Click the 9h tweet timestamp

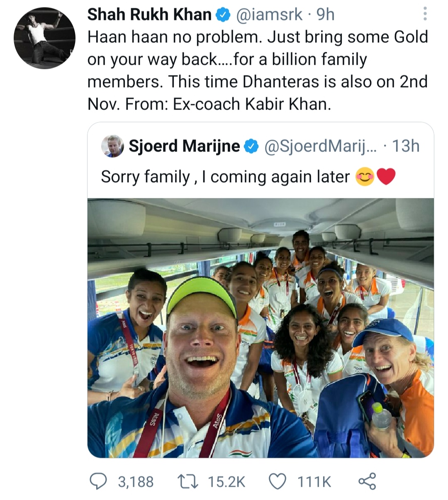325,15
